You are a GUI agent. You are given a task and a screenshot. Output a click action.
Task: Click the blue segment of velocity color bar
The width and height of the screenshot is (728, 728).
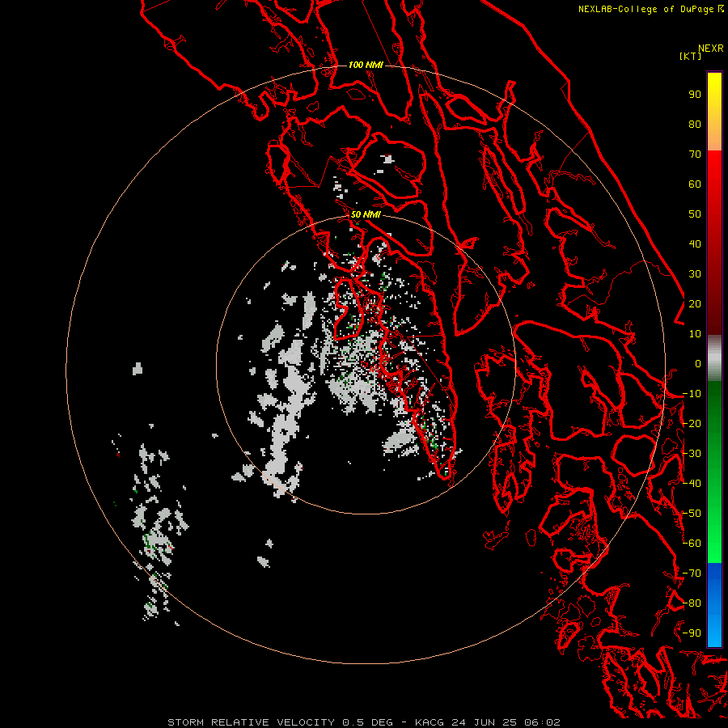point(714,604)
